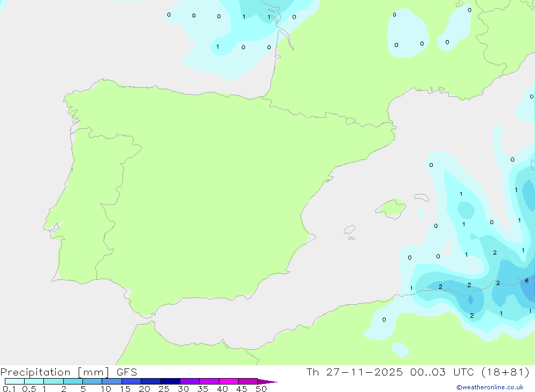Screen dimensions: 535x392
Task: Select the 5–10 mm legend color swatch
Action: click(x=92, y=381)
